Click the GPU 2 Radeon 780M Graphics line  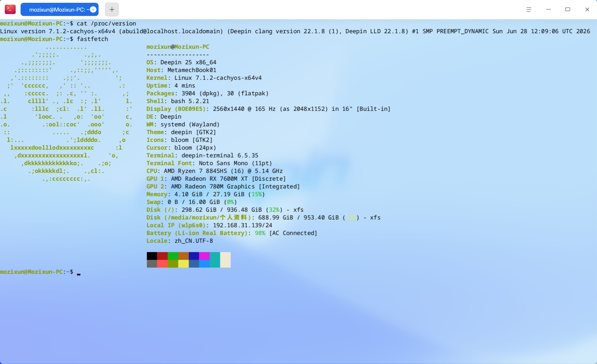(223, 186)
